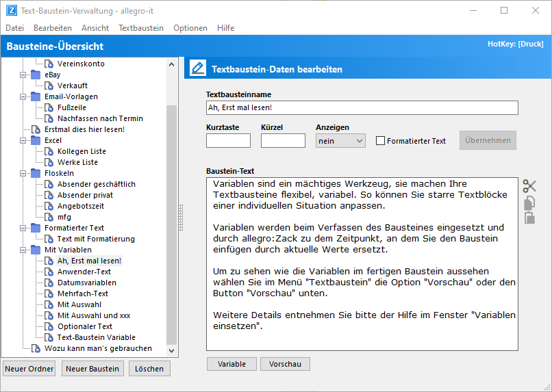
Task: Click the scissors cut icon
Action: click(529, 185)
